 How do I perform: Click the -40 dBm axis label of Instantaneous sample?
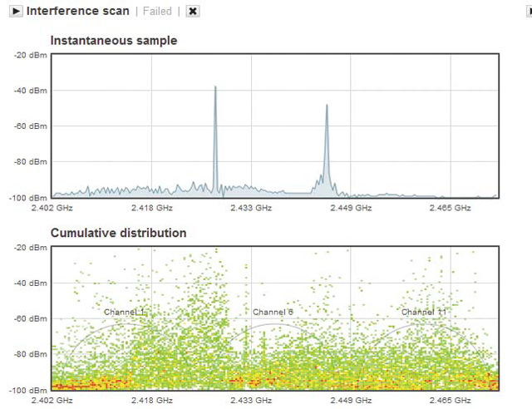click(x=31, y=91)
